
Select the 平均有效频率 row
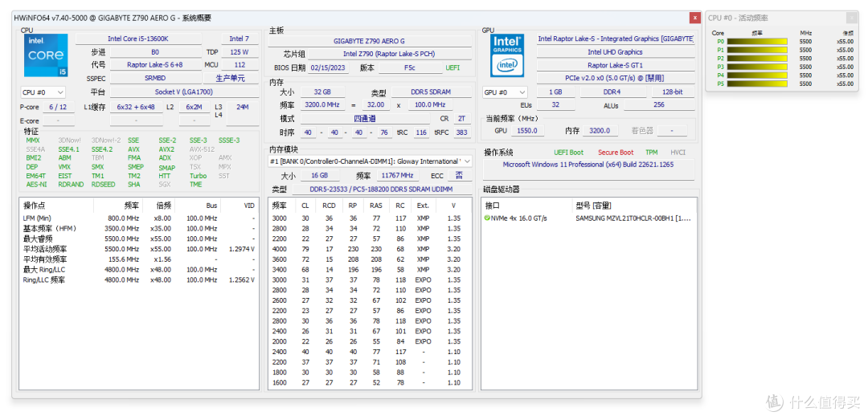point(139,259)
